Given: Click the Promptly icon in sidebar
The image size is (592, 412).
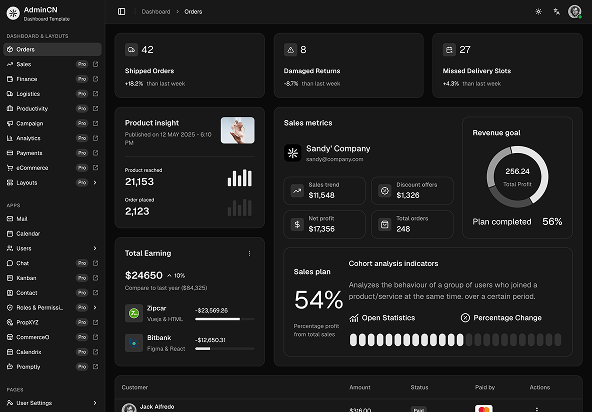Looking at the screenshot, I should tap(10, 367).
